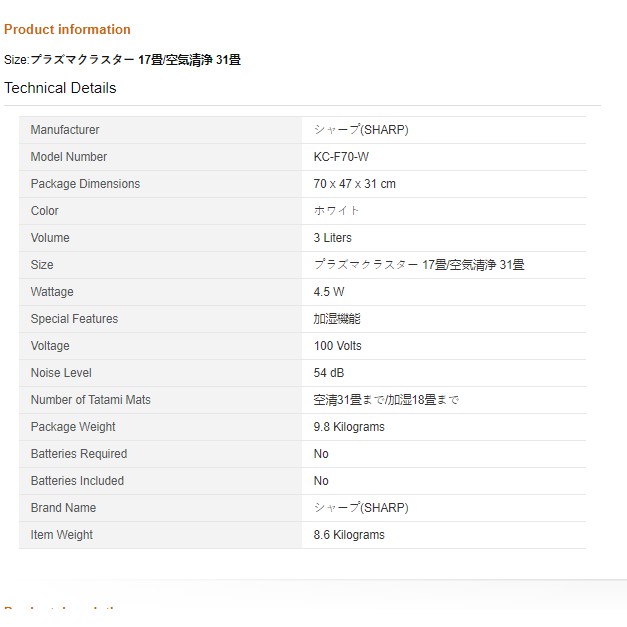Select the Noise Level label

pyautogui.click(x=61, y=373)
